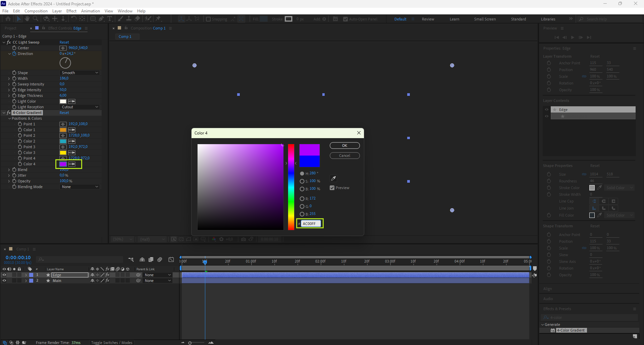The height and width of the screenshot is (345, 644).
Task: Select the Pen tool in the toolbar
Action: coord(101,19)
